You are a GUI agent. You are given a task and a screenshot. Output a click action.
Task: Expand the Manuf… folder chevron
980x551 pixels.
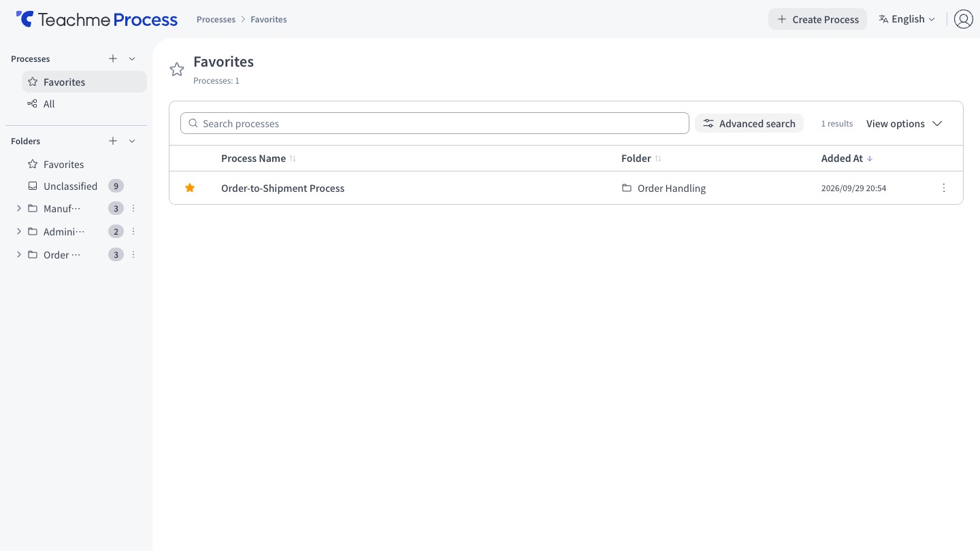point(18,208)
